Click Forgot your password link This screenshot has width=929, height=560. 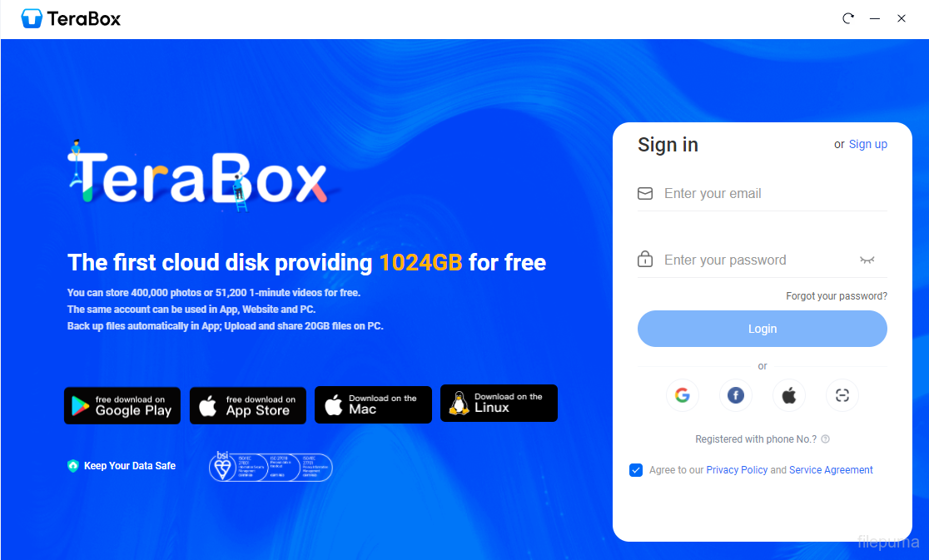pos(837,296)
